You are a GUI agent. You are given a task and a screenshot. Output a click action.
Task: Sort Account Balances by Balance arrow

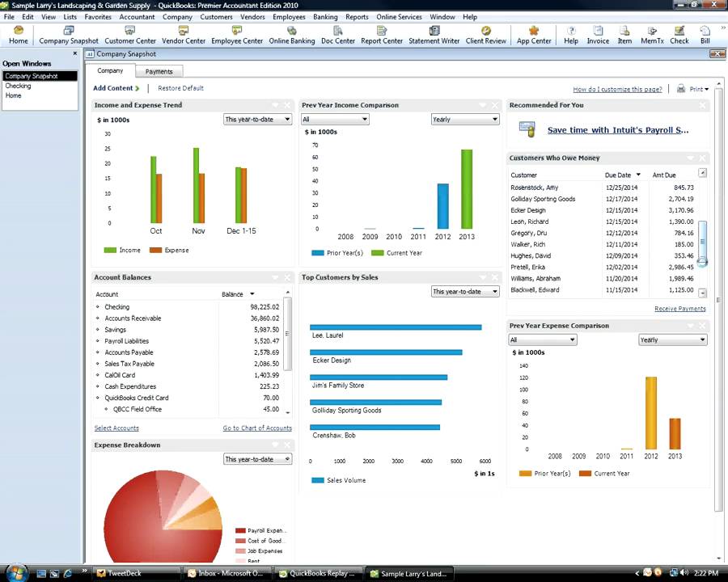(x=252, y=293)
